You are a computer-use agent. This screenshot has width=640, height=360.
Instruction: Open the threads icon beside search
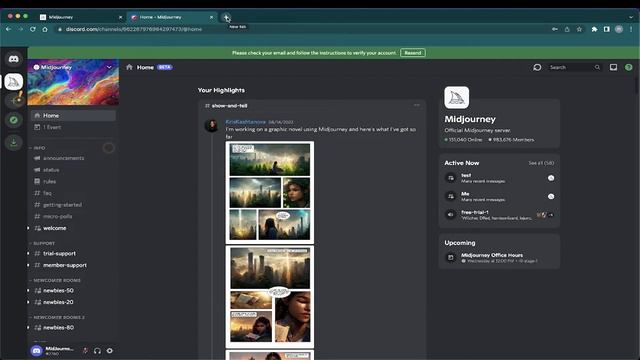pos(537,67)
